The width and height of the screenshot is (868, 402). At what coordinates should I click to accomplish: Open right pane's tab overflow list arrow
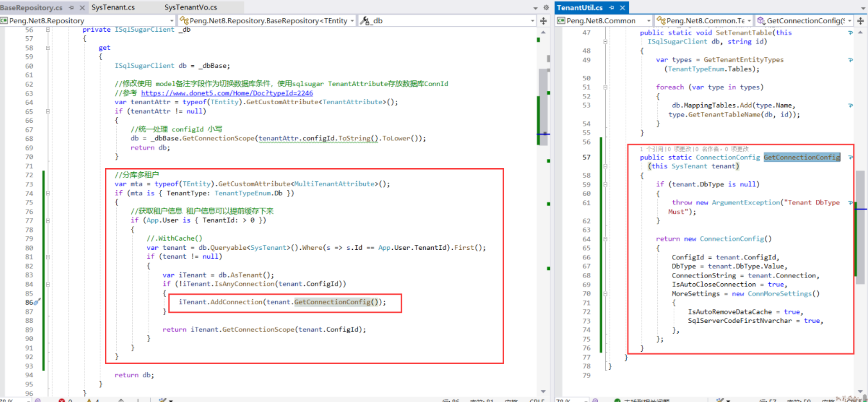pyautogui.click(x=863, y=8)
